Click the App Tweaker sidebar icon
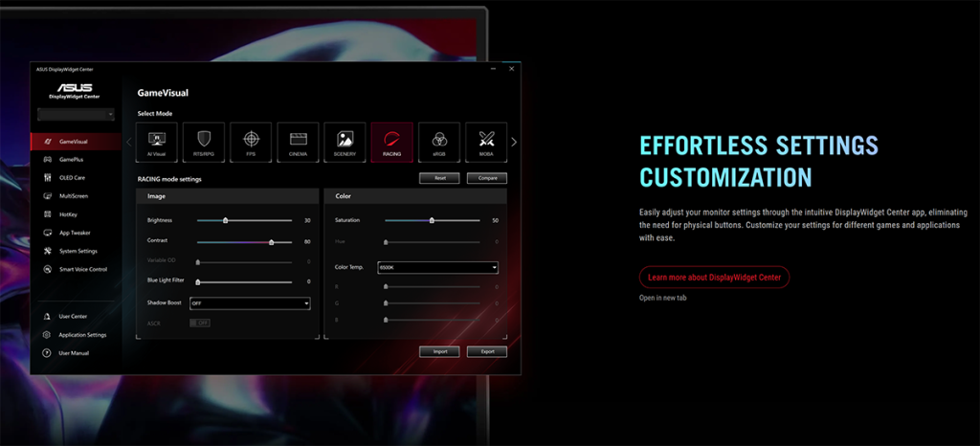 tap(47, 233)
